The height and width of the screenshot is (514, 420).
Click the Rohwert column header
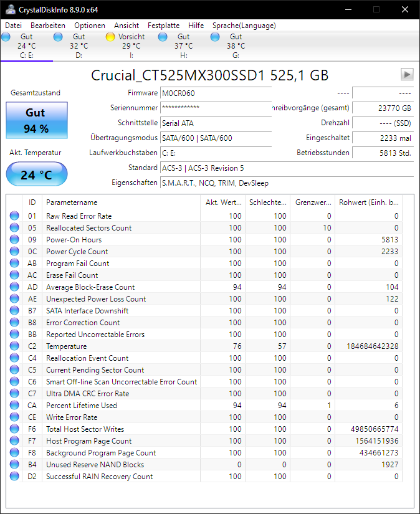pos(368,202)
